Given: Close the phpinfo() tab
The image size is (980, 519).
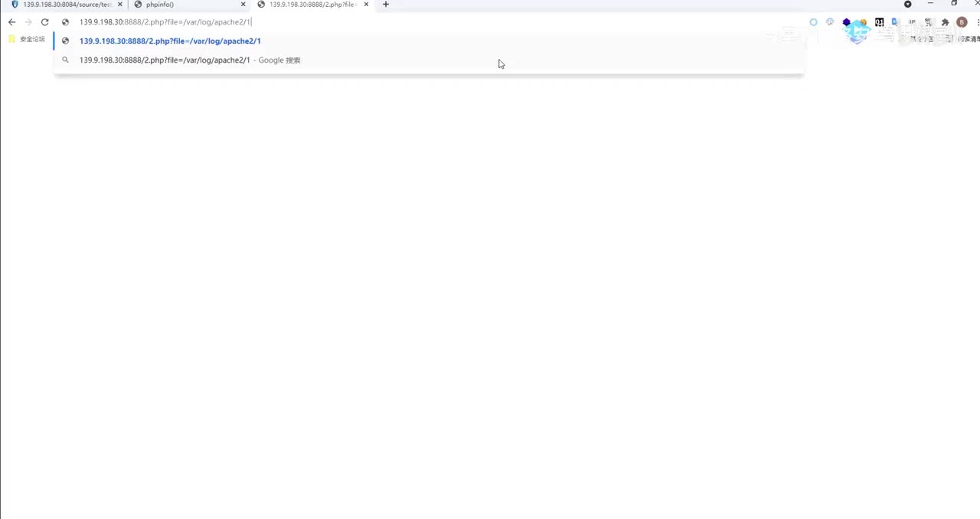Looking at the screenshot, I should [243, 5].
